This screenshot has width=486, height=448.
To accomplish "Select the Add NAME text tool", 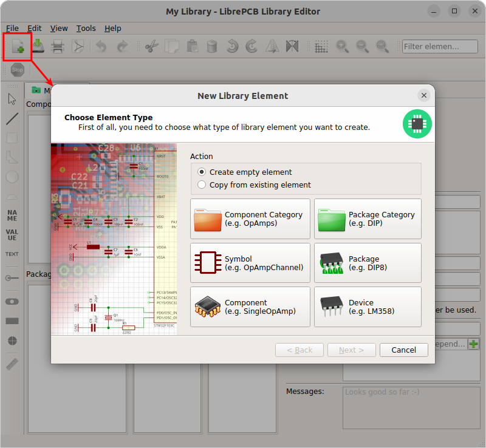I will coord(12,216).
